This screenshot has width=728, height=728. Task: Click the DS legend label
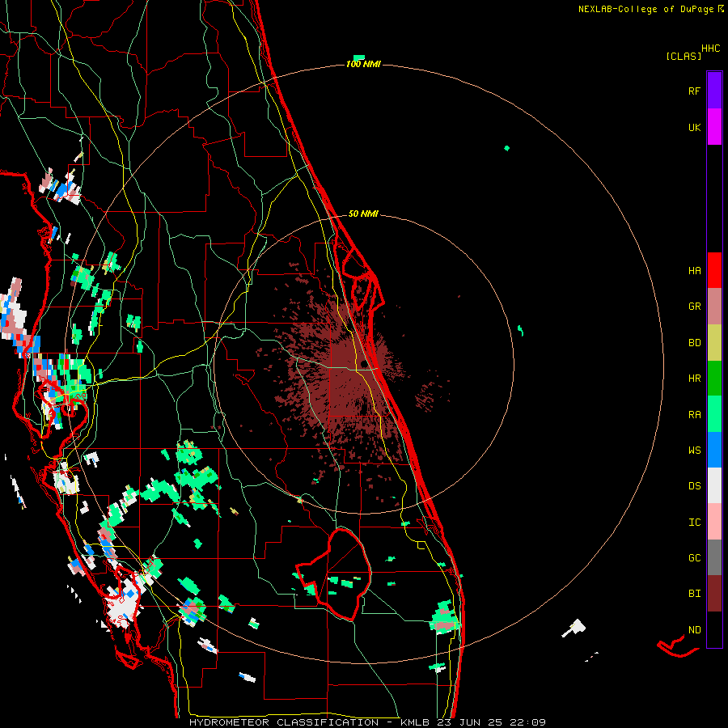pyautogui.click(x=694, y=486)
